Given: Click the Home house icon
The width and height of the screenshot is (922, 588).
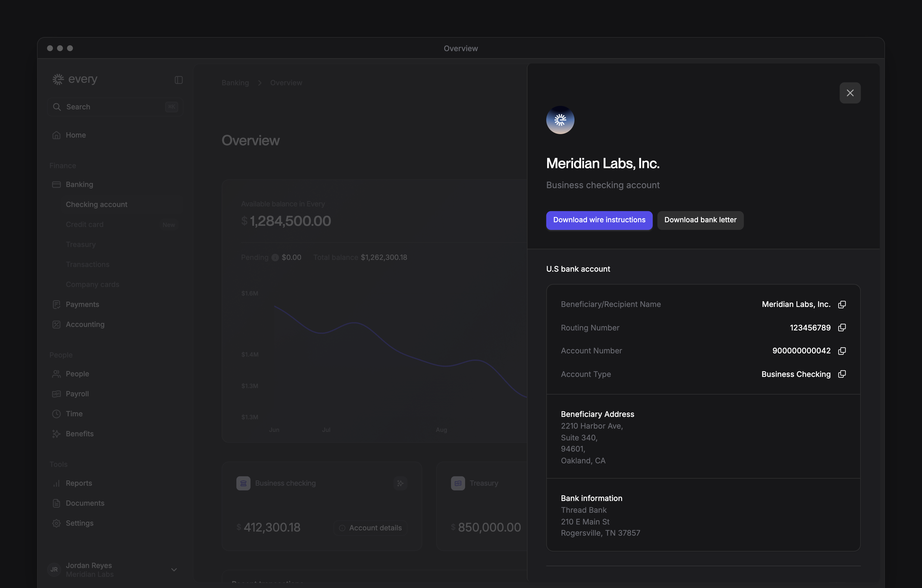Looking at the screenshot, I should pyautogui.click(x=56, y=135).
